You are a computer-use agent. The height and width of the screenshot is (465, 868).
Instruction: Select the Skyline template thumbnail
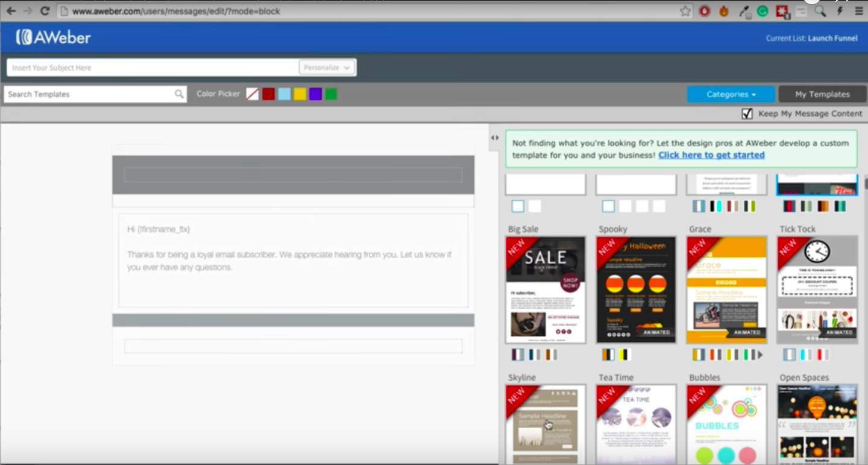(546, 425)
